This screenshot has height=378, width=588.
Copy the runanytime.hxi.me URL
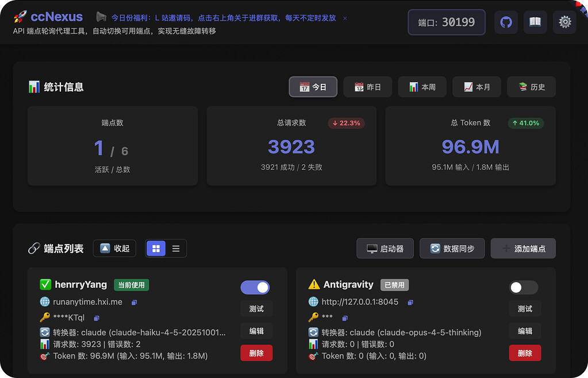(134, 302)
